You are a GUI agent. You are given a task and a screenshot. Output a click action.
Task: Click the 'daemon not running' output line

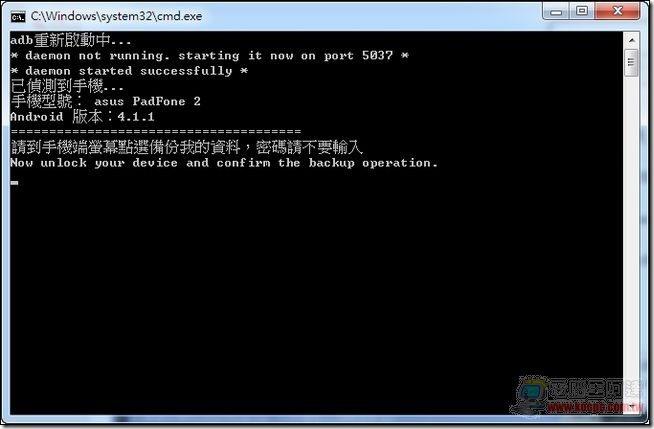click(x=209, y=55)
